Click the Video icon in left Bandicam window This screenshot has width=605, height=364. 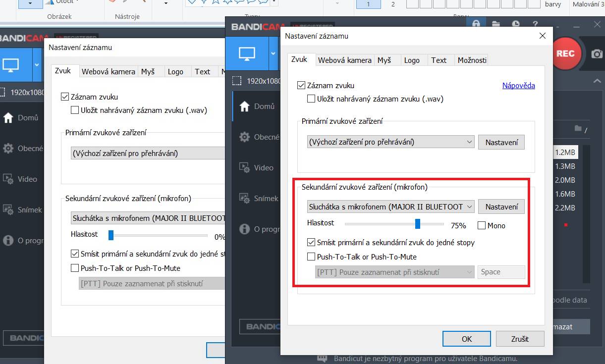8,179
